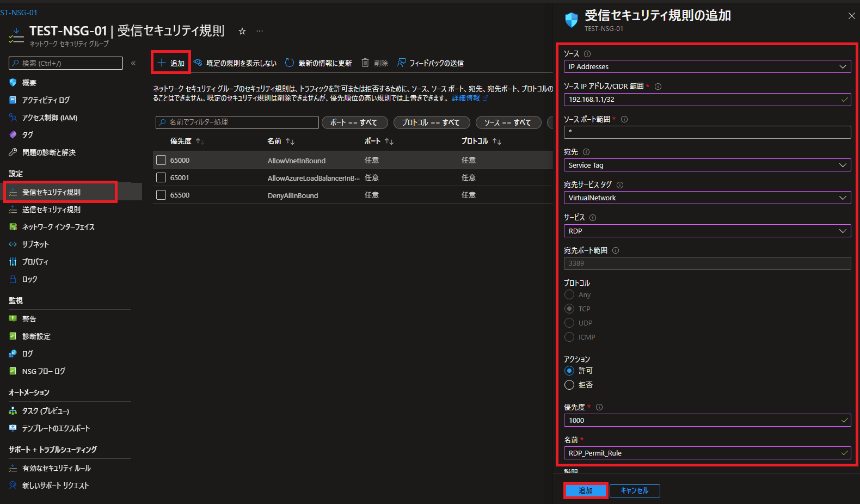Screen dimensions: 860x504
Task: Check the box for rule 65001
Action: 161,177
